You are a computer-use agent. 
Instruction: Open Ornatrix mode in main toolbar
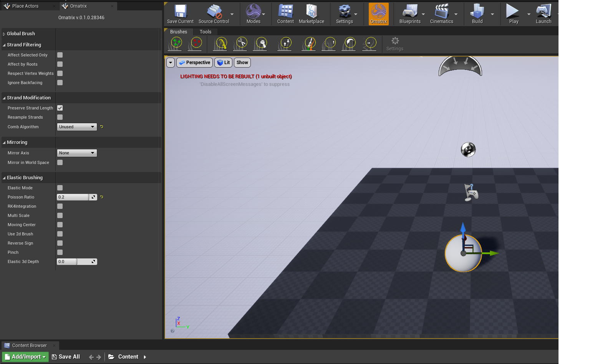click(x=378, y=14)
